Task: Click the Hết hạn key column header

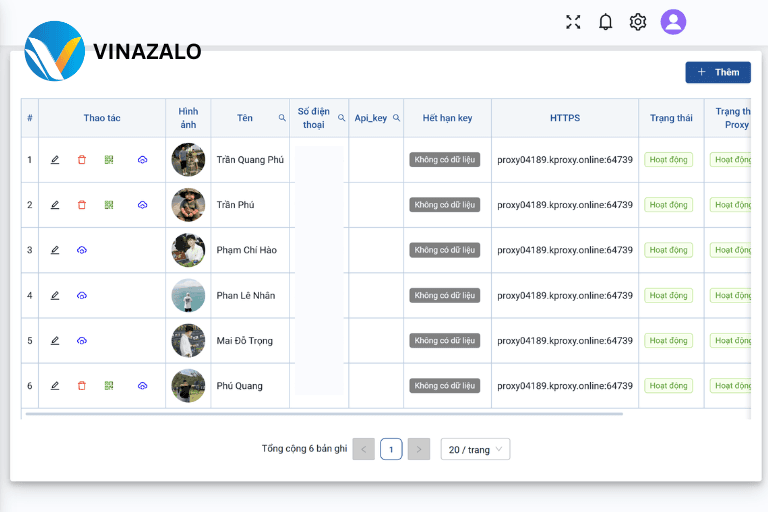Action: [x=447, y=118]
